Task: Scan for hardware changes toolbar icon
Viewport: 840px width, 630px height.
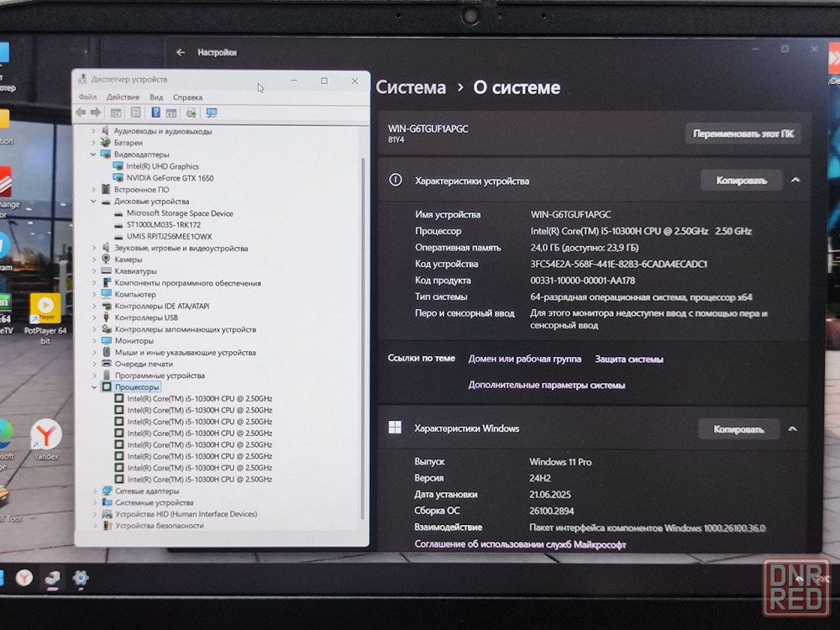Action: click(x=212, y=113)
